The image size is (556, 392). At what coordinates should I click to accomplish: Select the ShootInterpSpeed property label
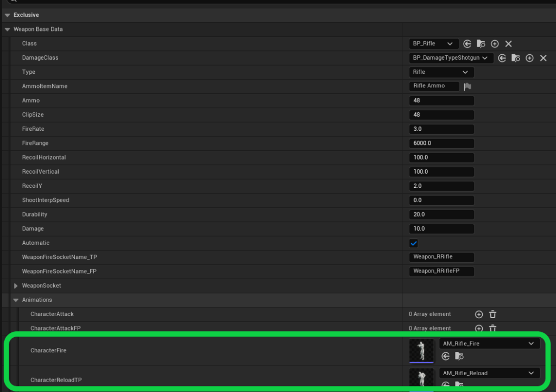46,200
